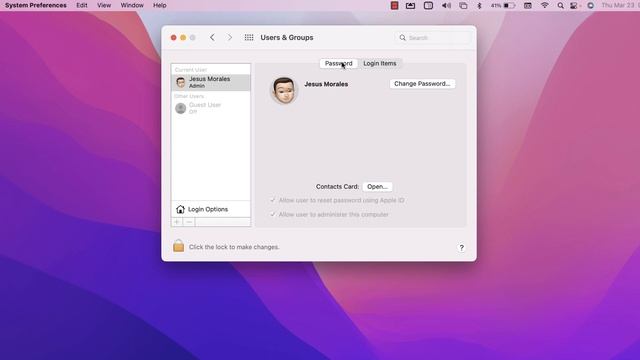Screen dimensions: 640x360
Task: Open screen mirroring menu bar icon
Action: (x=463, y=5)
